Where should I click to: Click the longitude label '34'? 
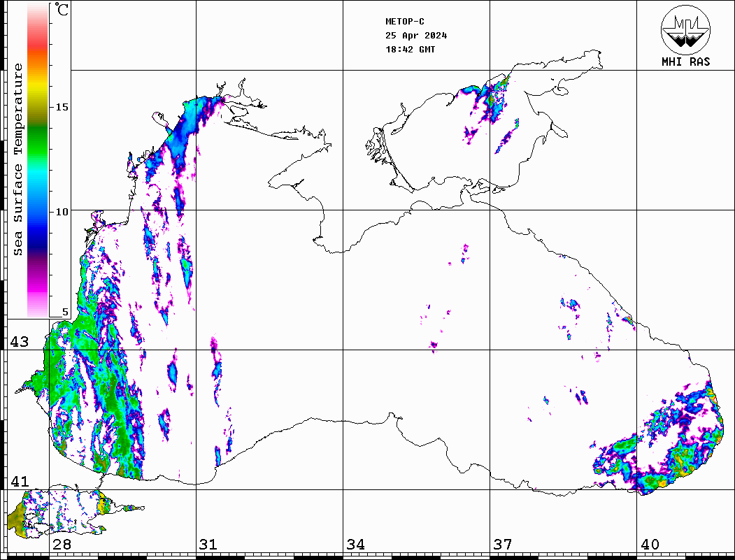tap(356, 545)
